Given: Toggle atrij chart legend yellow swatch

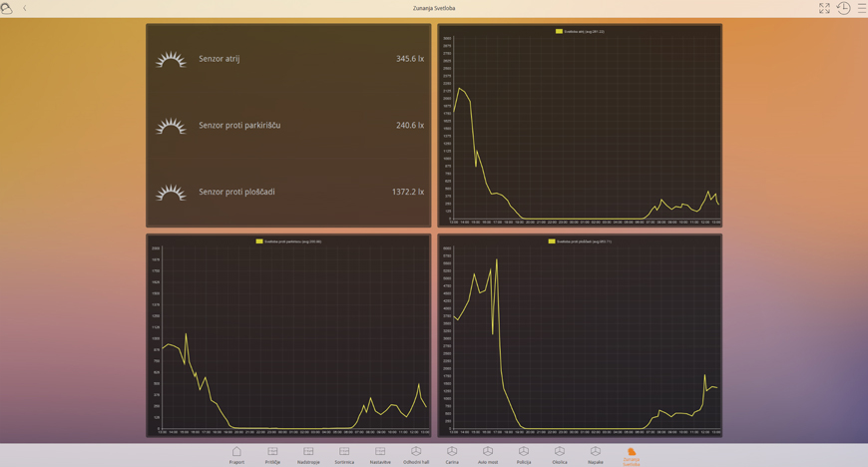Looking at the screenshot, I should tap(559, 32).
